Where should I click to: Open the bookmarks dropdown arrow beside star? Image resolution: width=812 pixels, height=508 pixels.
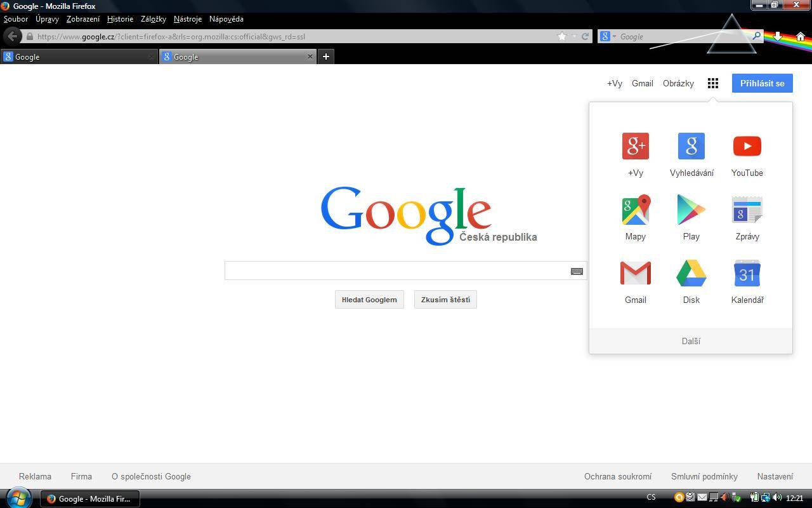[x=575, y=36]
